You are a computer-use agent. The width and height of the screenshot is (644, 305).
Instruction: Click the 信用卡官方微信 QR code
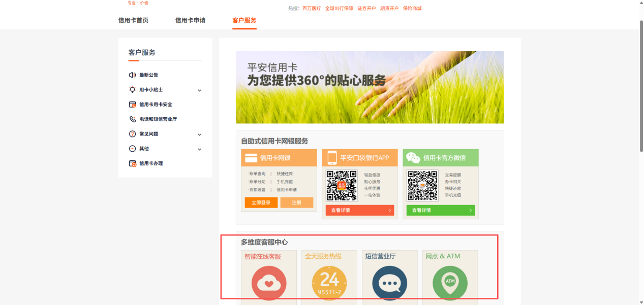pyautogui.click(x=422, y=185)
